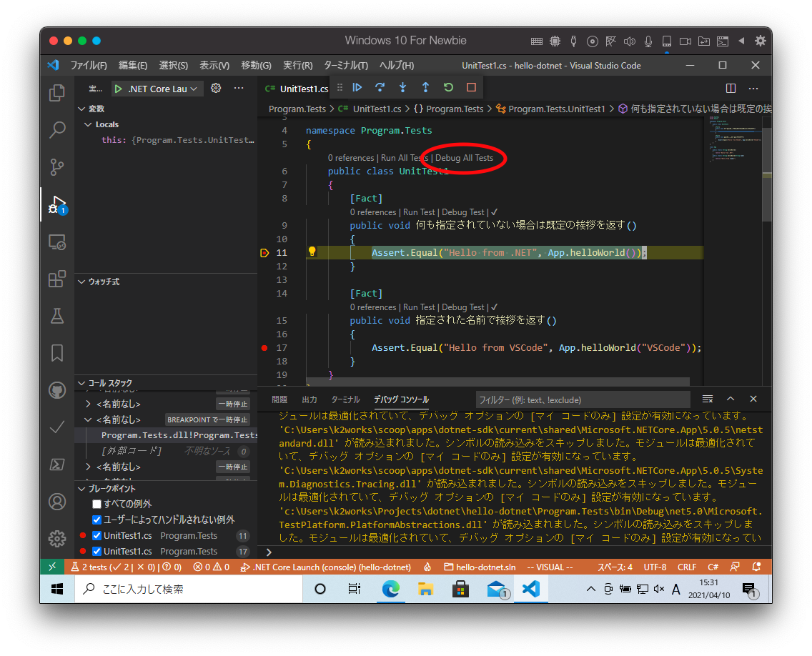Click Step Over in debug toolbar
This screenshot has height=656, width=812.
(380, 87)
